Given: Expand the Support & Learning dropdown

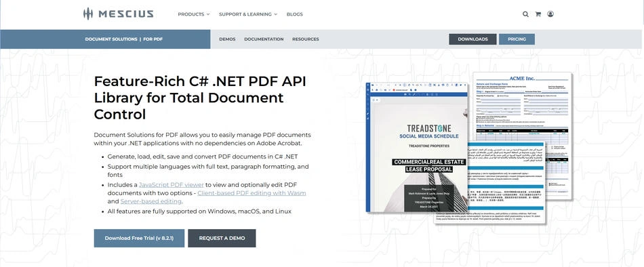Looking at the screenshot, I should tap(248, 14).
